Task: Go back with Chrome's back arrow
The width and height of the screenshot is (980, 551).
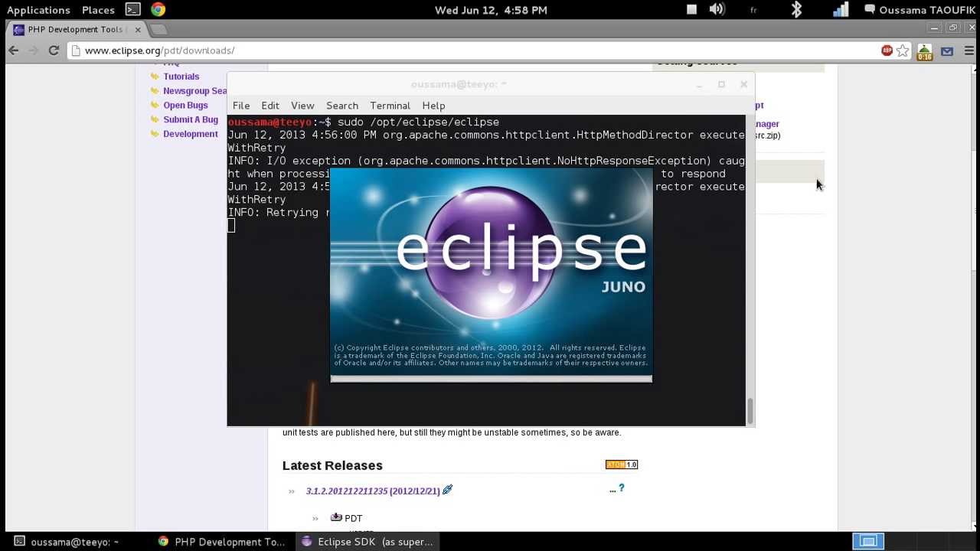Action: pyautogui.click(x=14, y=51)
